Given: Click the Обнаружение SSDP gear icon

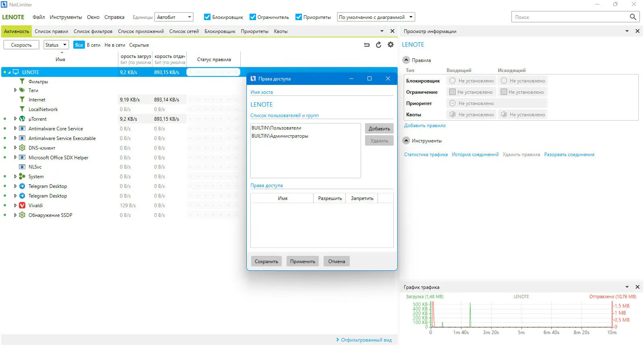Looking at the screenshot, I should click(x=22, y=215).
